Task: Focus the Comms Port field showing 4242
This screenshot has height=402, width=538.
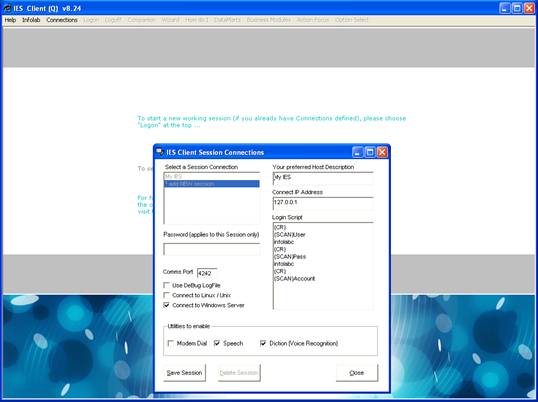Action: tap(207, 273)
